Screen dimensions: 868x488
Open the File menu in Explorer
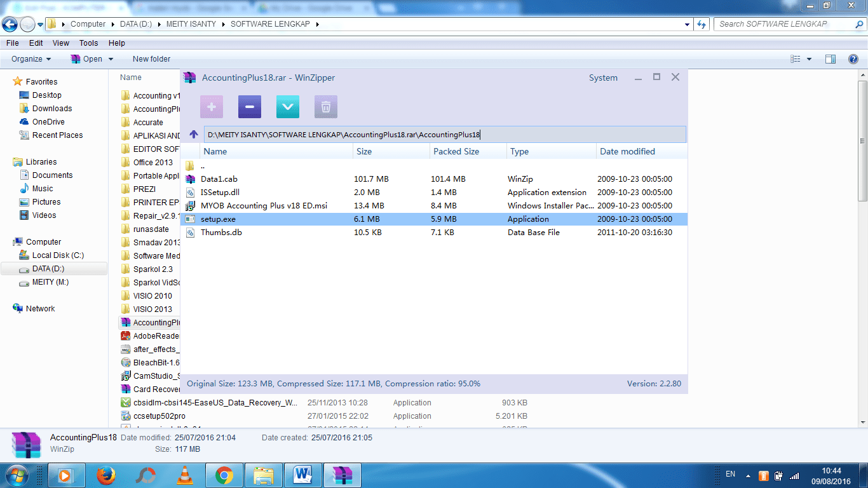(x=13, y=43)
